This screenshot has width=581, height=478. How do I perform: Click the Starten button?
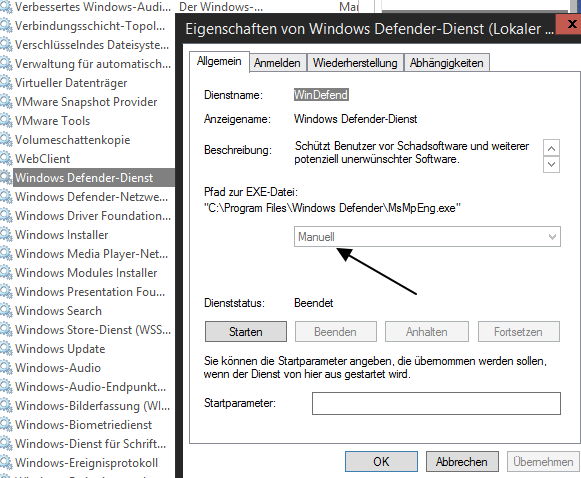click(x=246, y=332)
